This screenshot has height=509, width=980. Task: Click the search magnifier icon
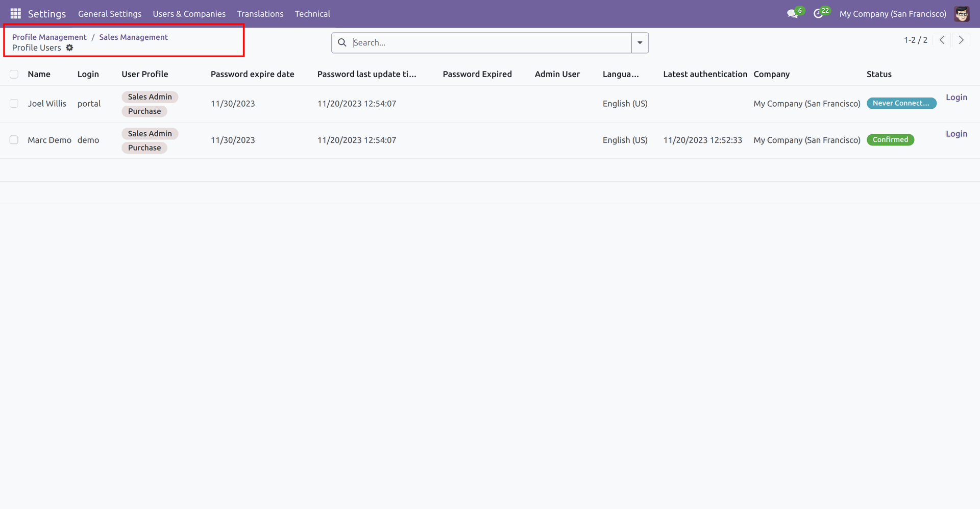[x=342, y=43]
